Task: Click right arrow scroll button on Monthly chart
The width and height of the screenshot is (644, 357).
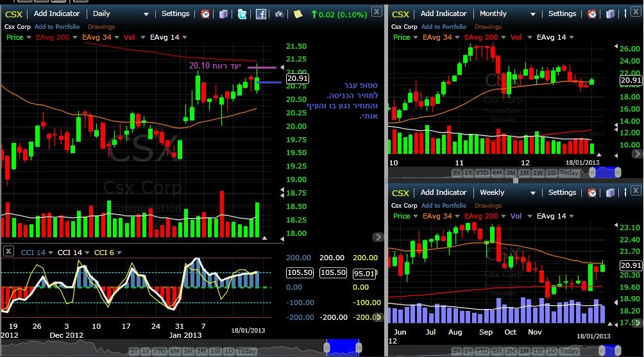Action: (x=638, y=154)
